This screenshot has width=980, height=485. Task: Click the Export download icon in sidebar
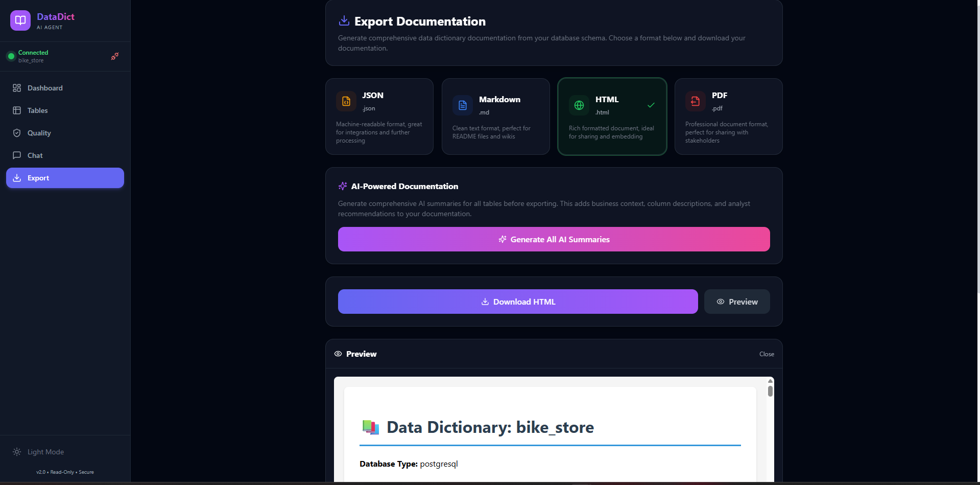(17, 178)
